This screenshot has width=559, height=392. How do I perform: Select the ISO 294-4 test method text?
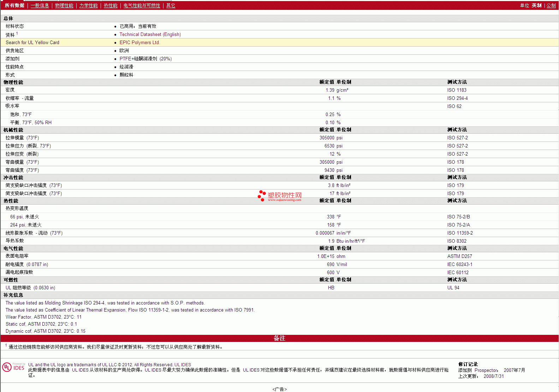coord(457,98)
